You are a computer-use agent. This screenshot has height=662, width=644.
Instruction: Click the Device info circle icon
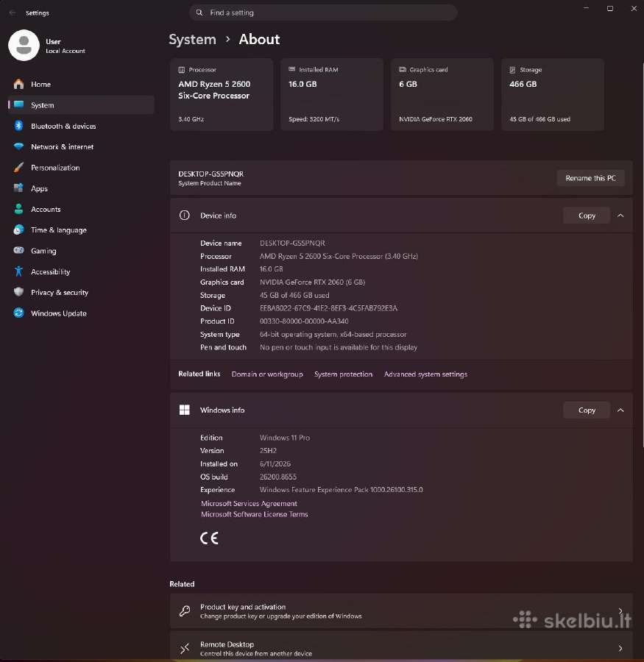point(184,216)
